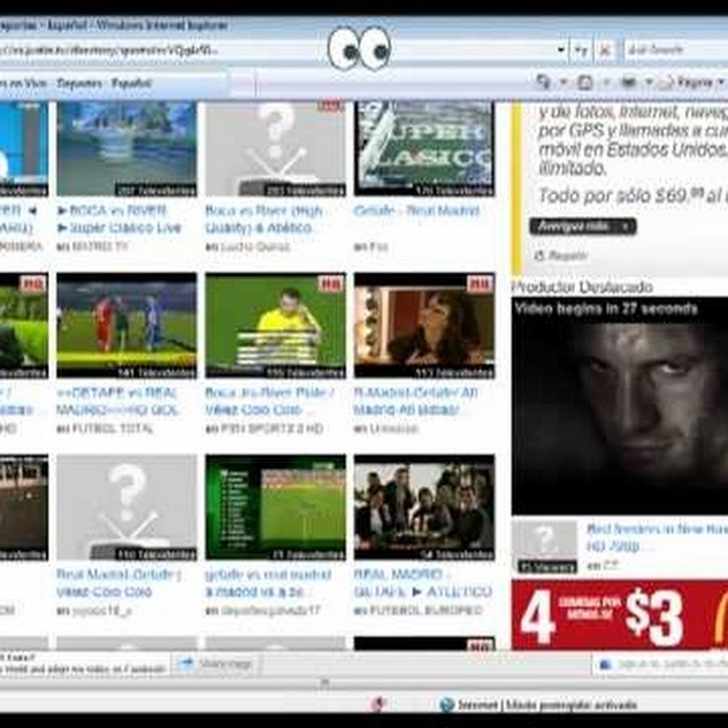Click the Home icon in command bar
The image size is (728, 728).
pos(544,82)
